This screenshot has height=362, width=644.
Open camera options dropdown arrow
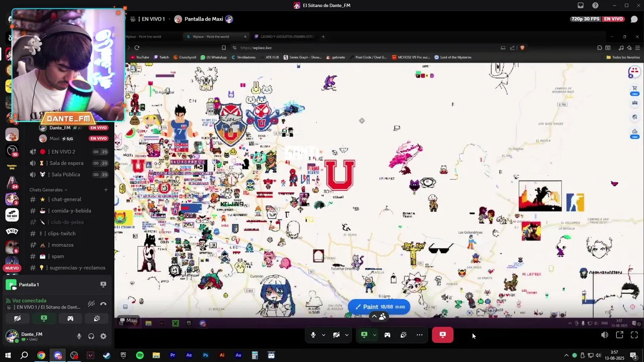(347, 335)
